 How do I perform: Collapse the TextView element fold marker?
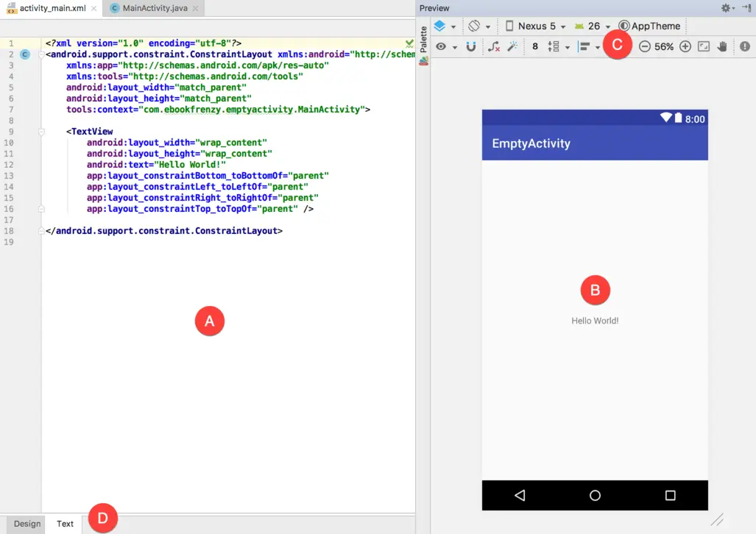click(41, 132)
